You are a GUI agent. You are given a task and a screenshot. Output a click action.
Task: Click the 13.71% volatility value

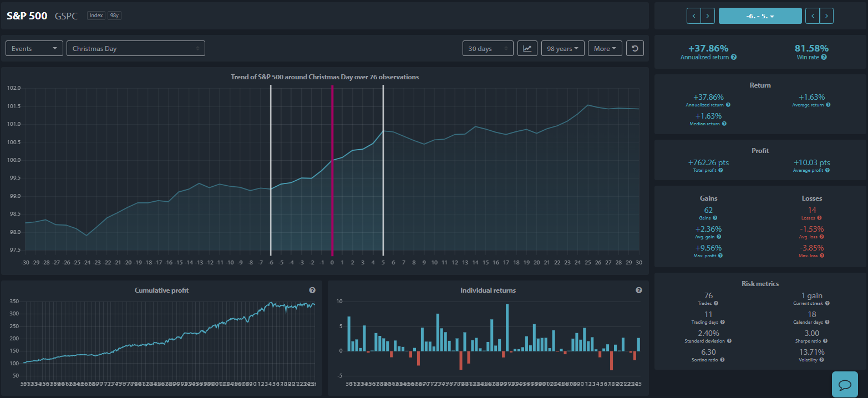pyautogui.click(x=812, y=352)
